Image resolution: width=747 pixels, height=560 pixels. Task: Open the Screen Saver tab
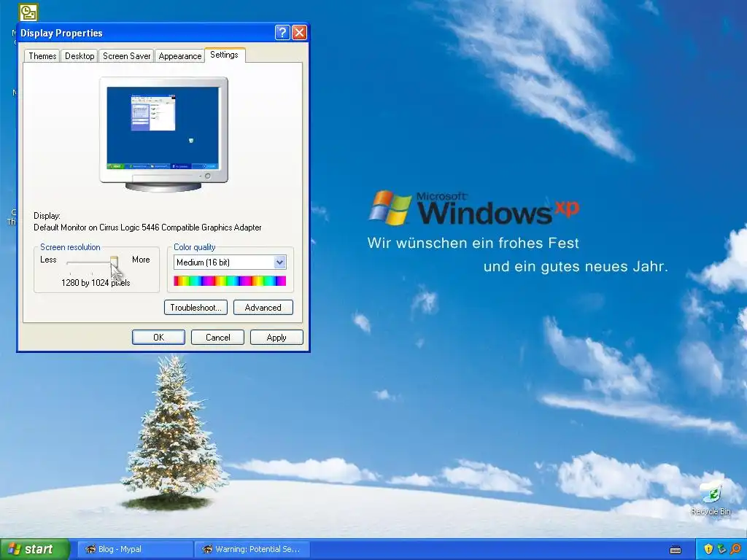126,55
